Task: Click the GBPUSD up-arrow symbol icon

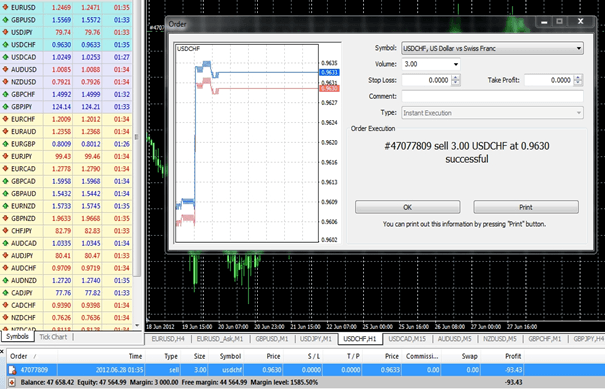Action: (x=5, y=20)
